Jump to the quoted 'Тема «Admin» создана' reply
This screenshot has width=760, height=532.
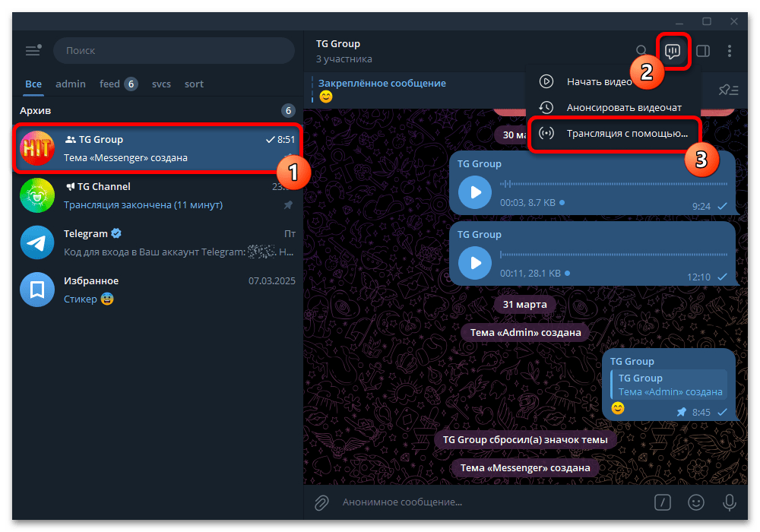tap(670, 385)
